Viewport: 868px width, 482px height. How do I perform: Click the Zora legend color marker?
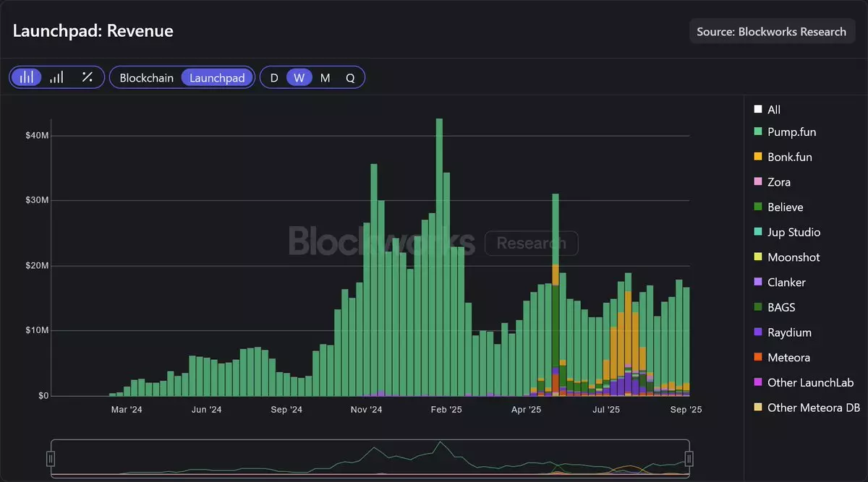pos(758,182)
